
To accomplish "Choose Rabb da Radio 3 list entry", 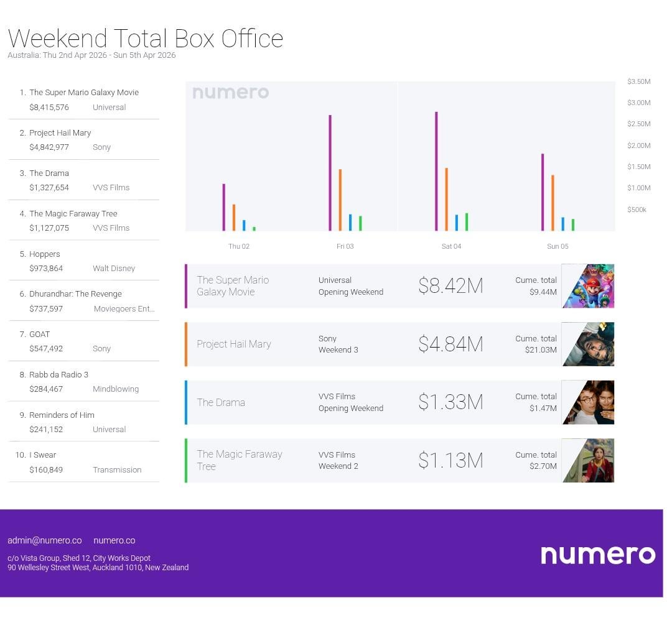I will (58, 374).
